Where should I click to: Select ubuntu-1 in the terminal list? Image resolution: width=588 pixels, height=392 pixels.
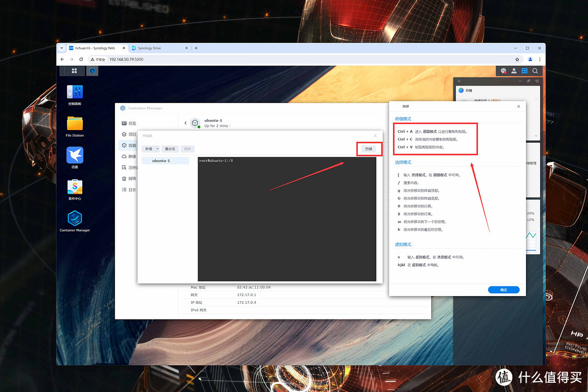[x=161, y=161]
